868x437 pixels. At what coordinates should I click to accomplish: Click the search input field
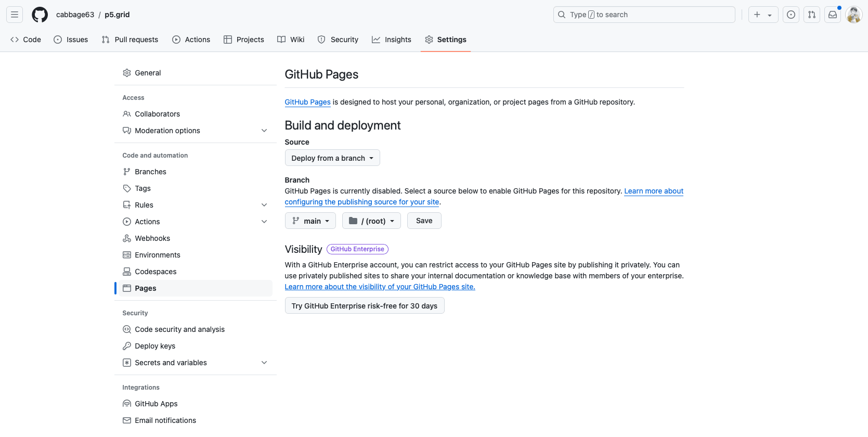coord(644,15)
